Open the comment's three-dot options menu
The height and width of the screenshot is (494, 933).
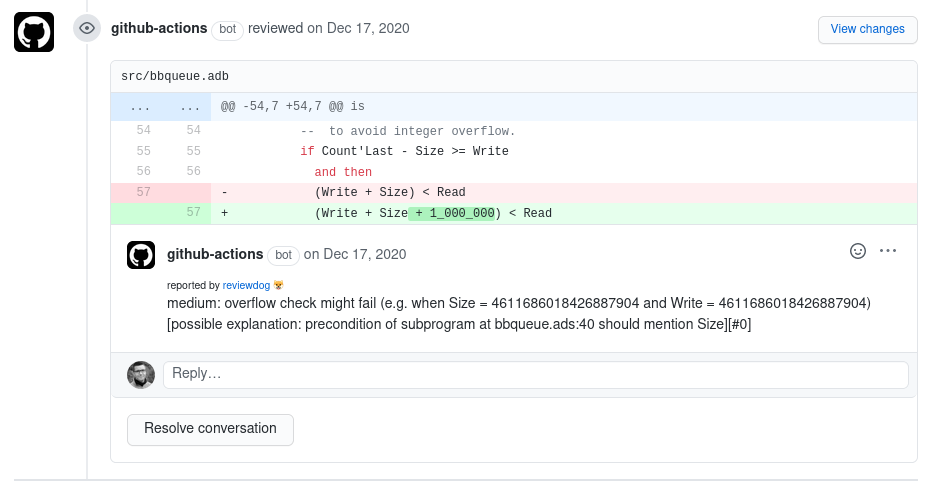(888, 251)
